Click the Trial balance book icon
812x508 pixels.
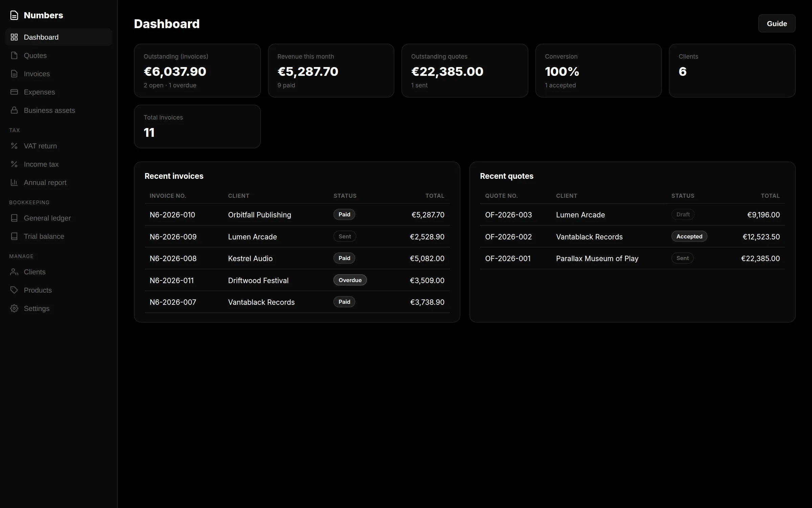14,236
